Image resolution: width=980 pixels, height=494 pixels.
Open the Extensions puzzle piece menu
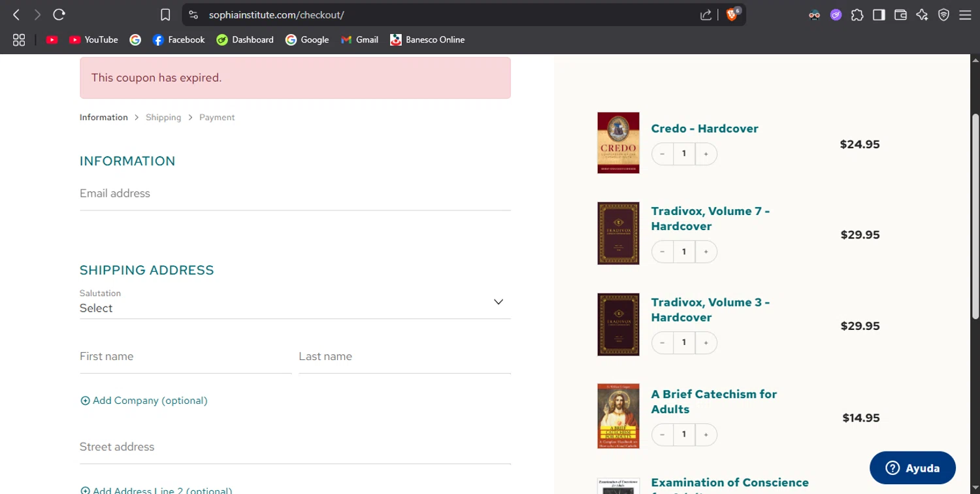click(x=857, y=15)
